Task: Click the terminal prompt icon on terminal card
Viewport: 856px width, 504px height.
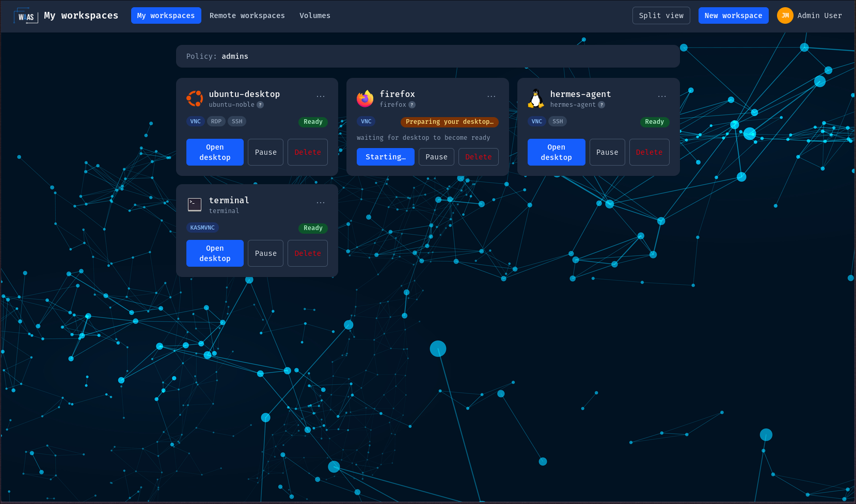Action: (195, 205)
